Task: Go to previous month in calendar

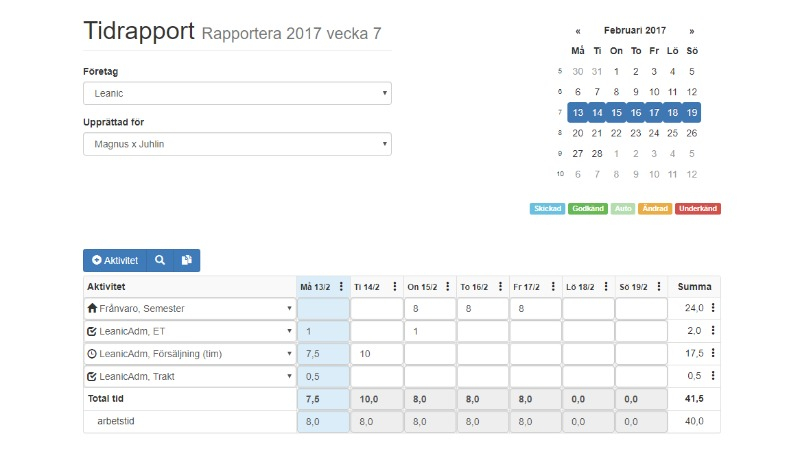Action: coord(578,31)
